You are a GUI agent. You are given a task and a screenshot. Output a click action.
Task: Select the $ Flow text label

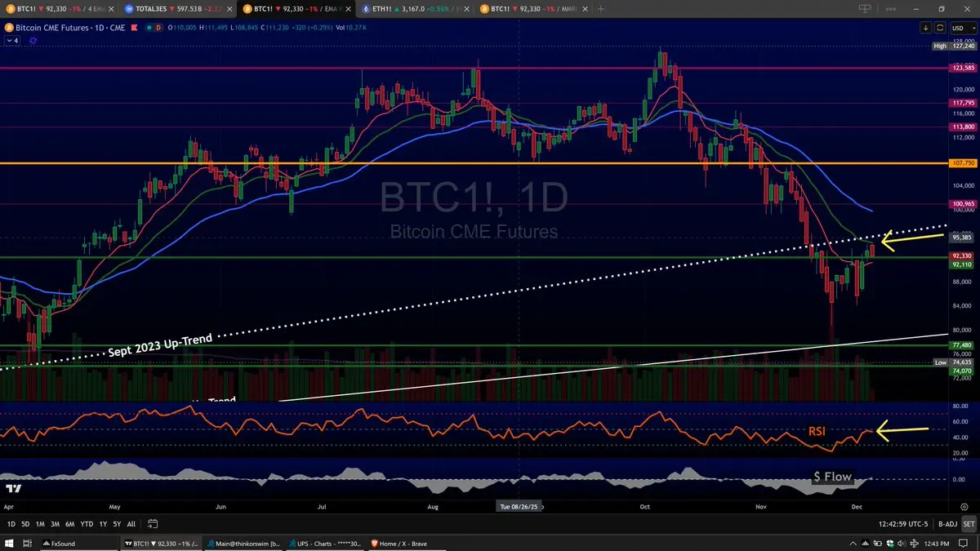click(x=832, y=477)
